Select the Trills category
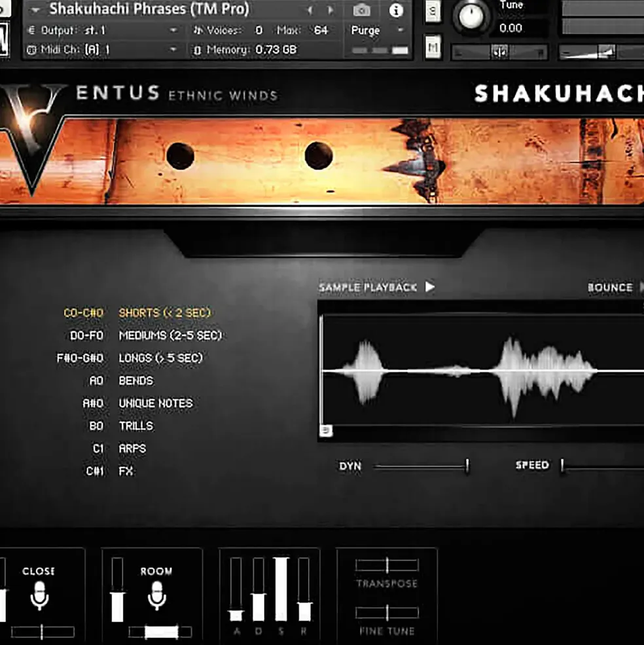Viewport: 644px width, 645px height. [135, 426]
